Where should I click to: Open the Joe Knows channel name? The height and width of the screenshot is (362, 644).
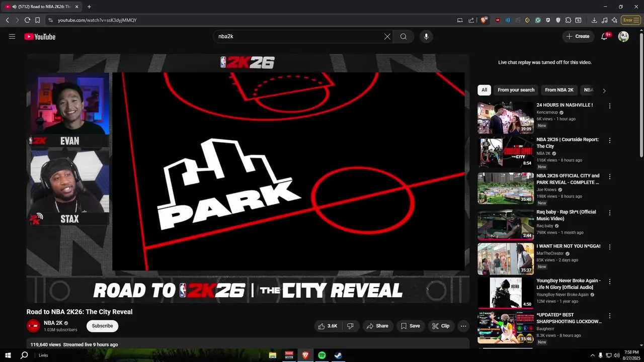coord(547,190)
